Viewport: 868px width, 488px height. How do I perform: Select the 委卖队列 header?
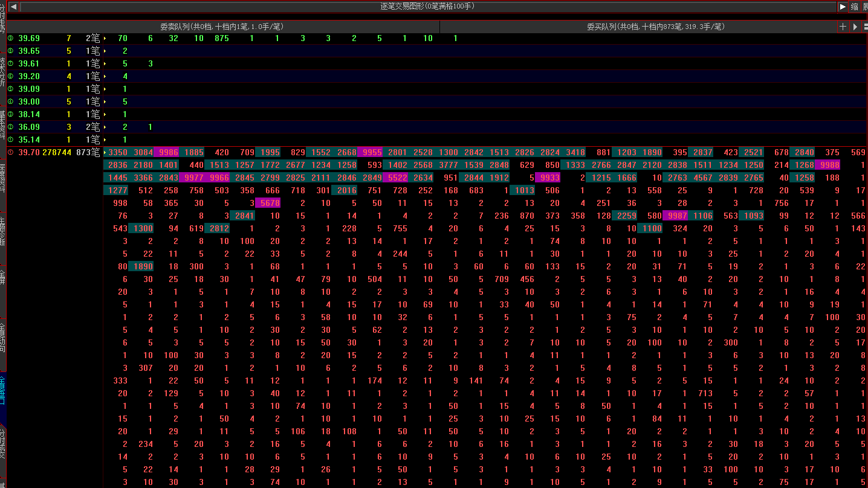(222, 27)
